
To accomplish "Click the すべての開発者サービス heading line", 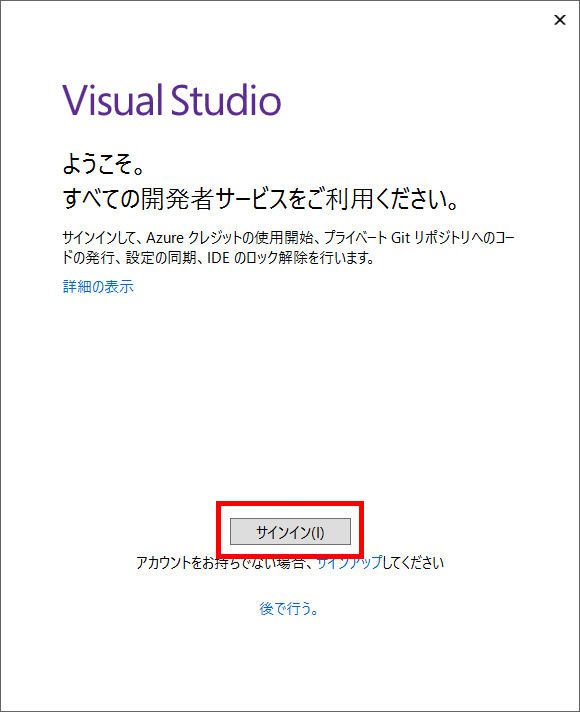I will click(261, 199).
